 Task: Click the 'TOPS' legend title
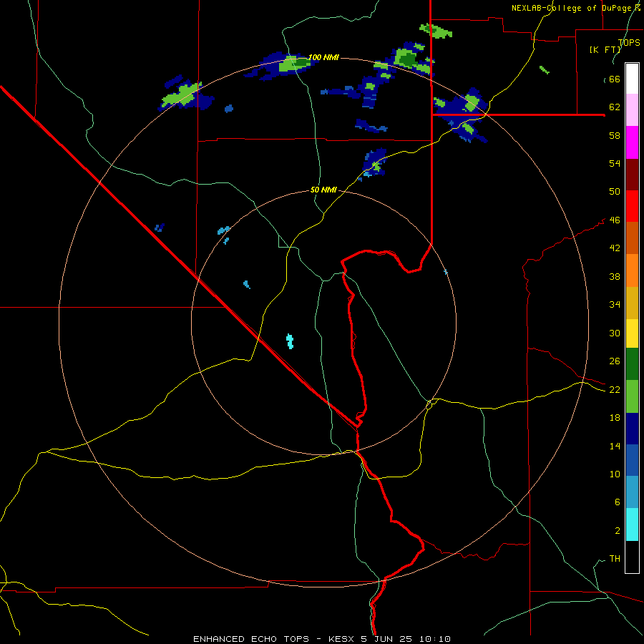click(x=629, y=43)
